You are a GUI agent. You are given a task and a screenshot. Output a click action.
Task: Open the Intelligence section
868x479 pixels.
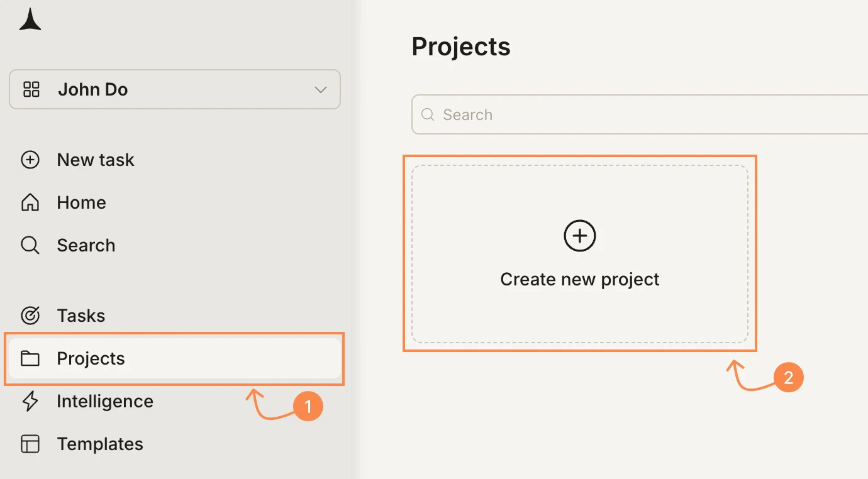coord(105,401)
